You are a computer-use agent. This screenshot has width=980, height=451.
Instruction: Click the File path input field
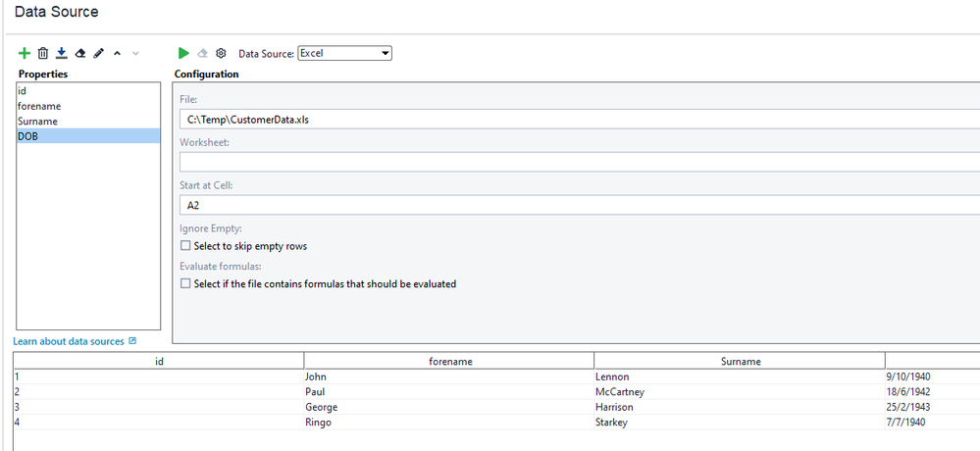tap(579, 120)
